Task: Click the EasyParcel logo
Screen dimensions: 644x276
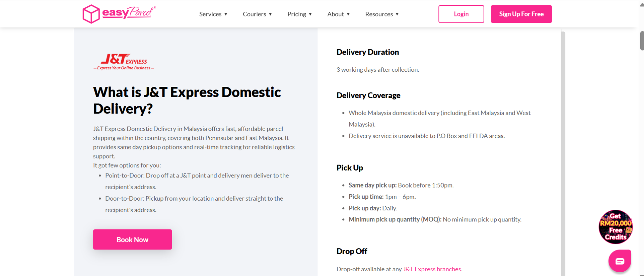Action: click(119, 14)
